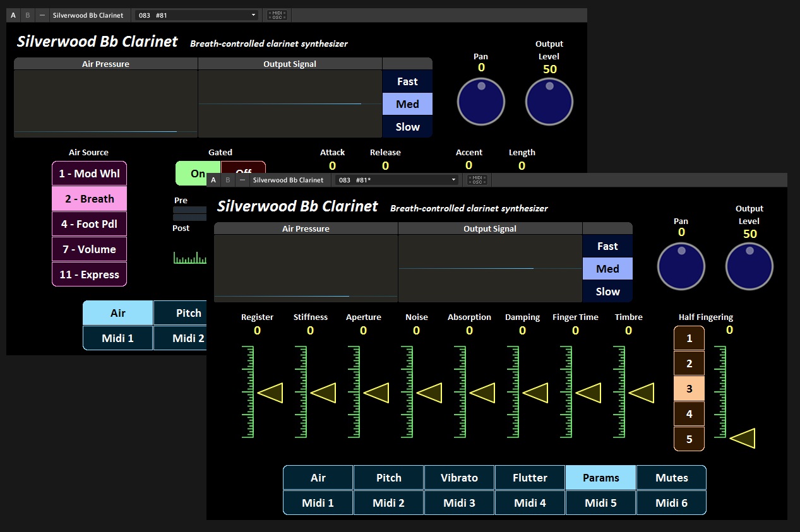
Task: Click the Output Level knob in front window
Action: pyautogui.click(x=749, y=267)
